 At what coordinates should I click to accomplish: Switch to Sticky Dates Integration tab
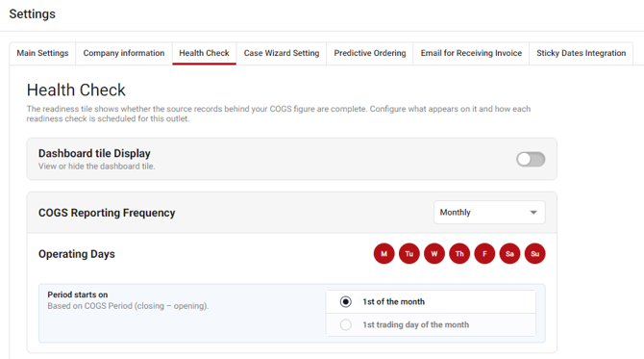582,53
